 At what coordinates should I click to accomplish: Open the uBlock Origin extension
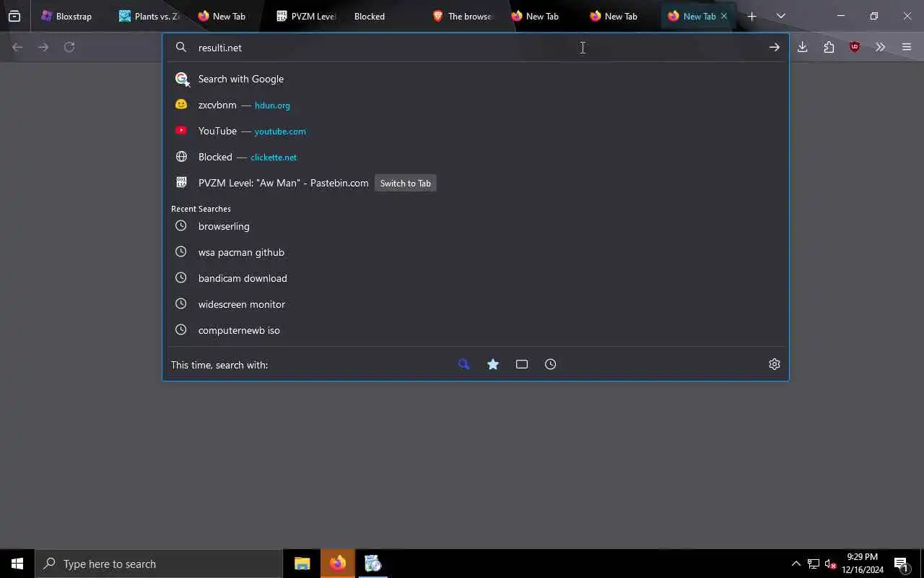coord(855,47)
